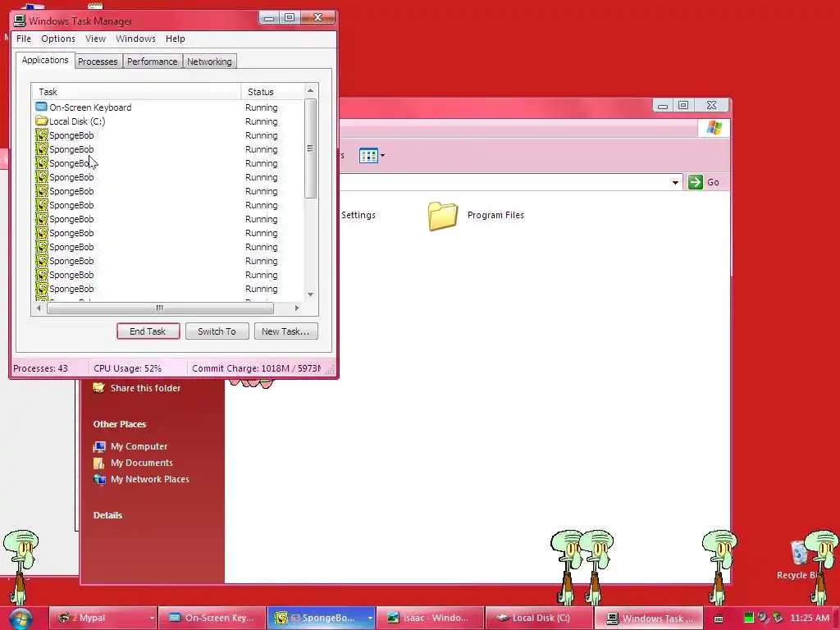Click the Local Disk (C:) folder icon in the task list

41,121
